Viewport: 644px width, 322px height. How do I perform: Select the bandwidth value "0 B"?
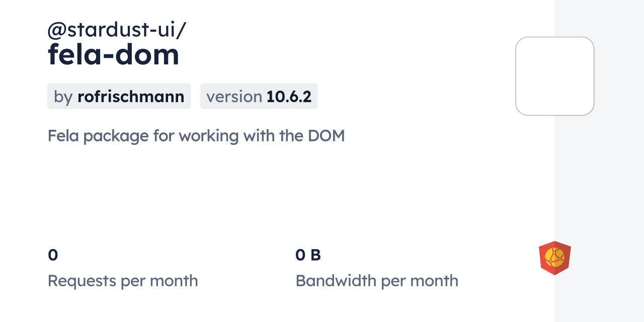tap(308, 255)
